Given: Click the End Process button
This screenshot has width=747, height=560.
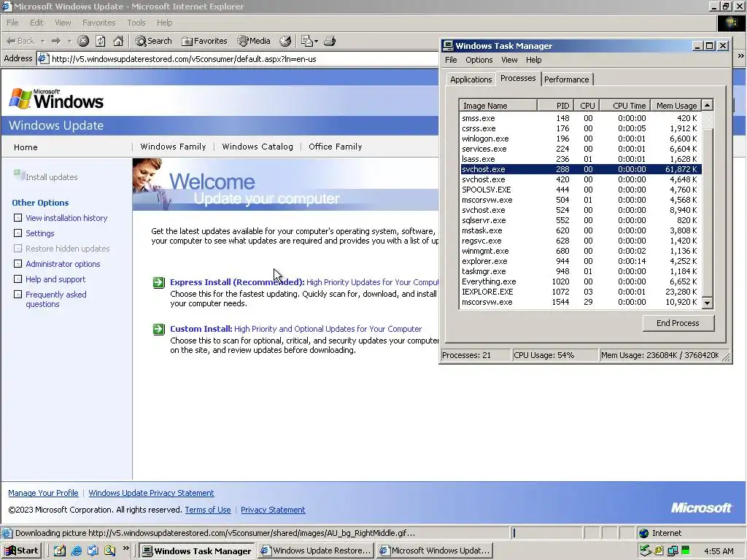Looking at the screenshot, I should pyautogui.click(x=678, y=323).
